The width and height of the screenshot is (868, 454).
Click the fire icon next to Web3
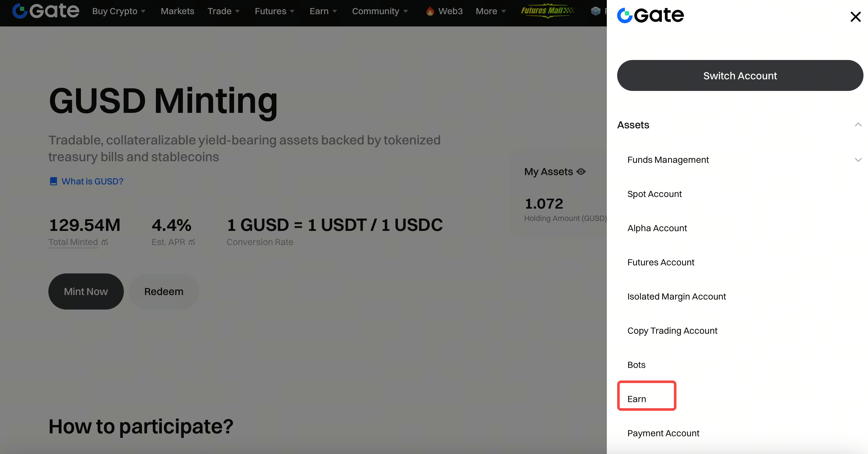tap(430, 11)
